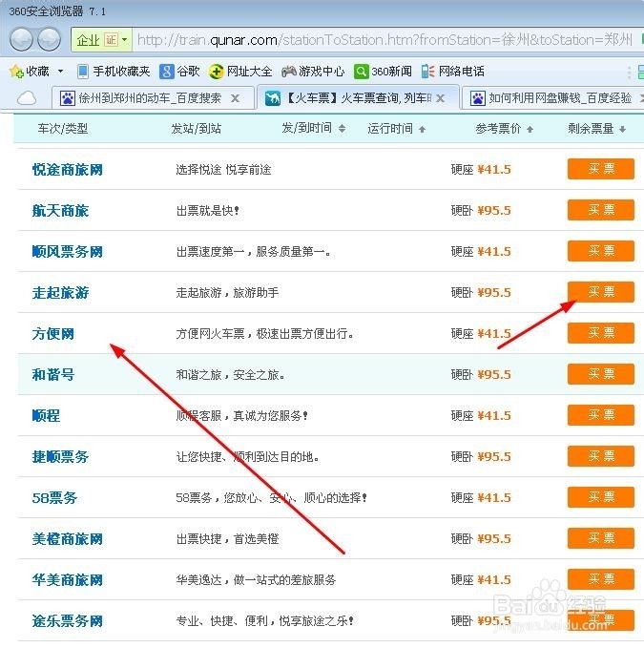Open the 网址大全 bookmark
The width and height of the screenshot is (644, 648).
coord(240,72)
